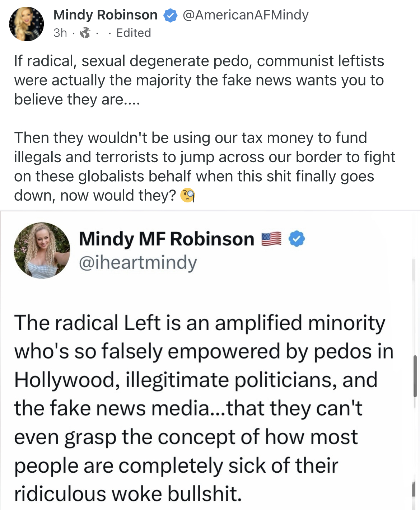This screenshot has height=510, width=420.
Task: Open the embedded tweet's profile photo
Action: click(x=42, y=251)
